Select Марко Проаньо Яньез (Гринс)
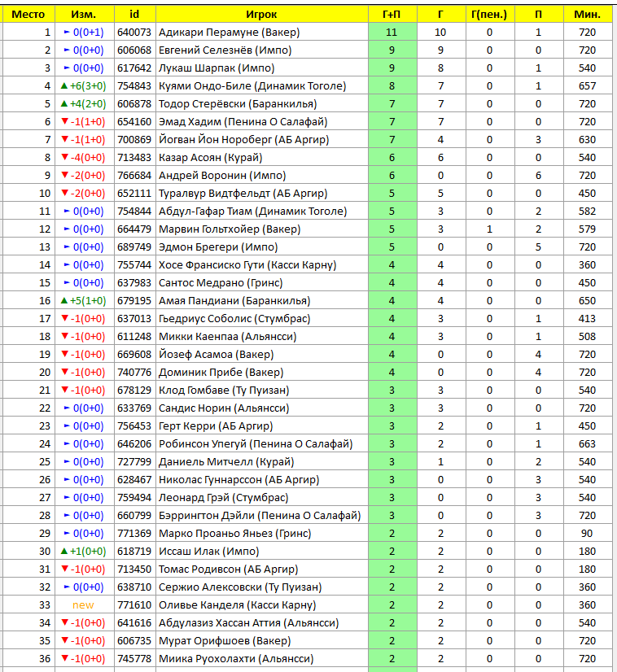The width and height of the screenshot is (617, 672). [235, 533]
